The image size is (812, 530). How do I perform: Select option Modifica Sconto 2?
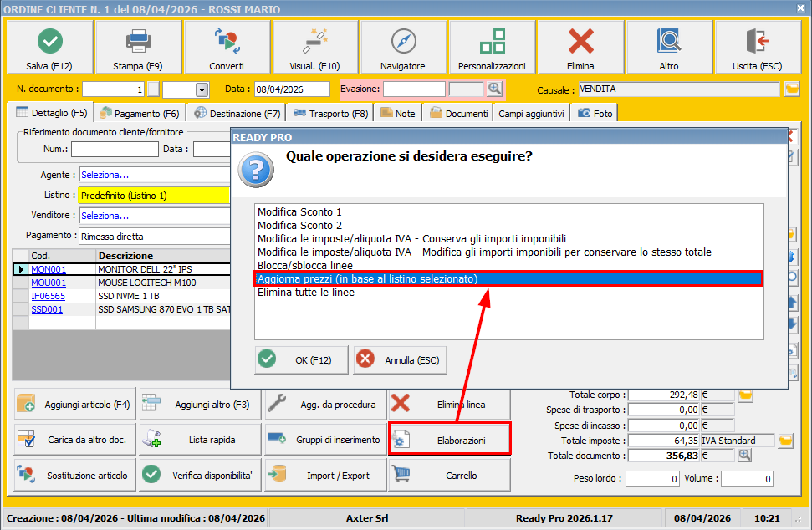508,225
